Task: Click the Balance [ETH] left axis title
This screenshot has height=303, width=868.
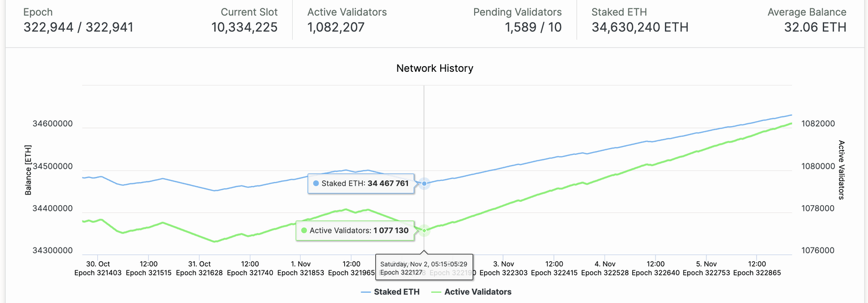Action: [28, 170]
